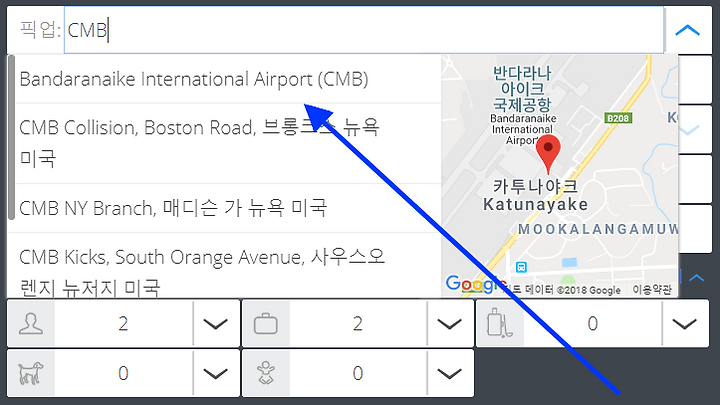Click the suitcase luggage icon

pyautogui.click(x=266, y=324)
